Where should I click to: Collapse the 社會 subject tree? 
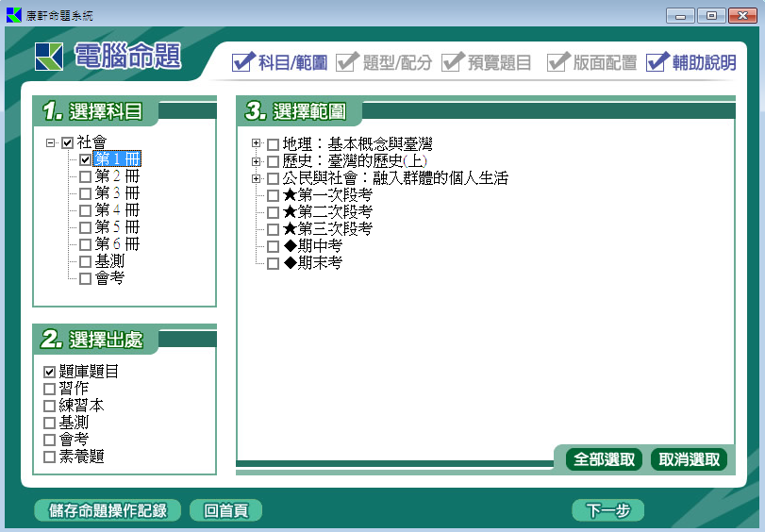(x=50, y=143)
